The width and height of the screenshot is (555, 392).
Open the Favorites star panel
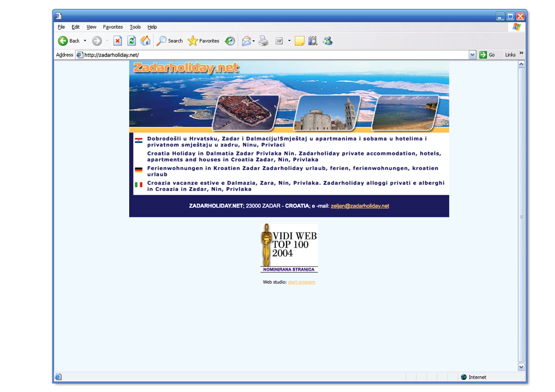pyautogui.click(x=203, y=41)
